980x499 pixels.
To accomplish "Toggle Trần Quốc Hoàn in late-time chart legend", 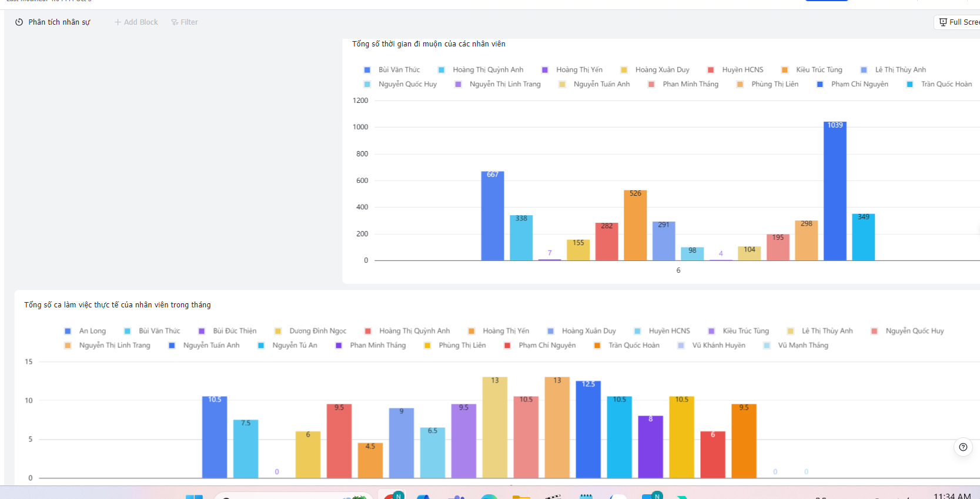I will pos(939,85).
